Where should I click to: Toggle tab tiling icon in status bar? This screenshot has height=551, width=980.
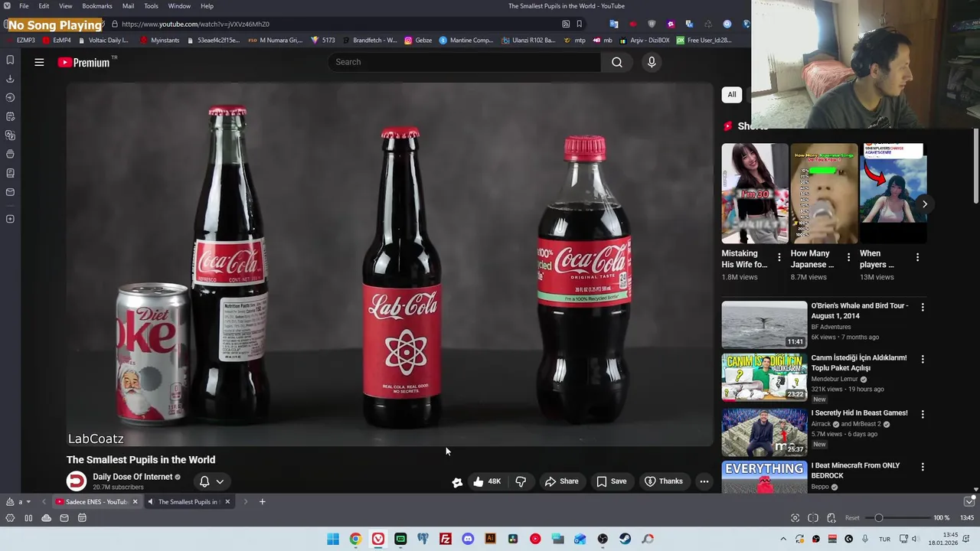pyautogui.click(x=813, y=518)
